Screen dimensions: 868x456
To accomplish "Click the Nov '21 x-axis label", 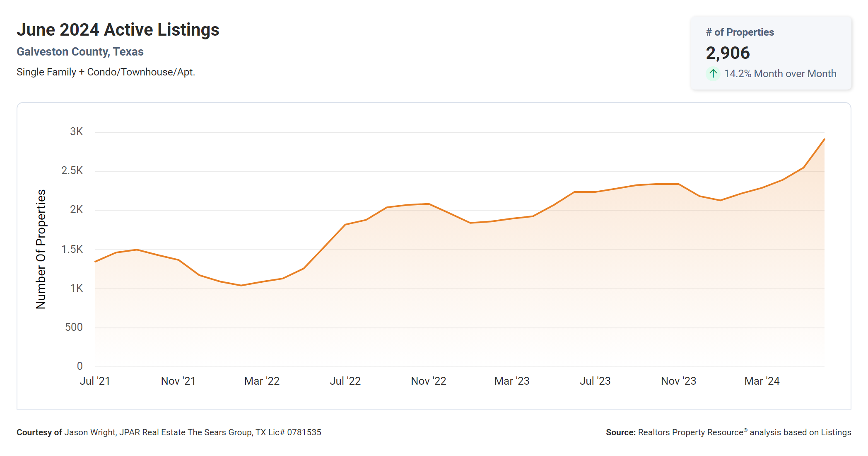I will [x=178, y=381].
